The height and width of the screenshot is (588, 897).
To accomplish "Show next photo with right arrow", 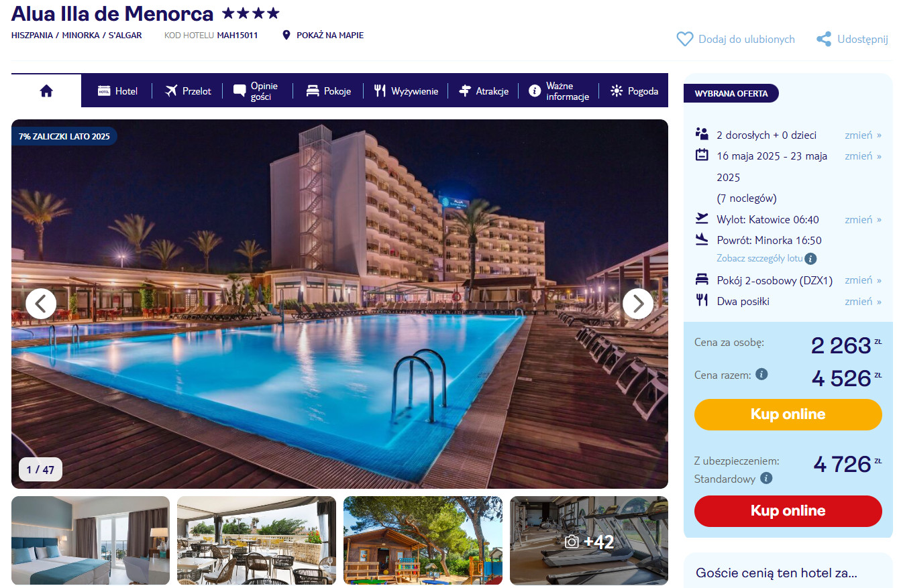I will [637, 304].
